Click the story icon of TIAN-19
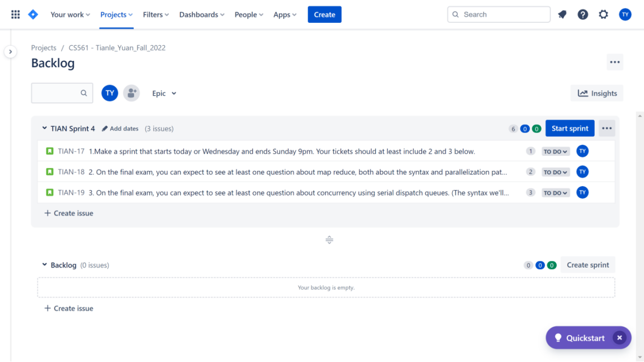This screenshot has height=362, width=644. [50, 193]
